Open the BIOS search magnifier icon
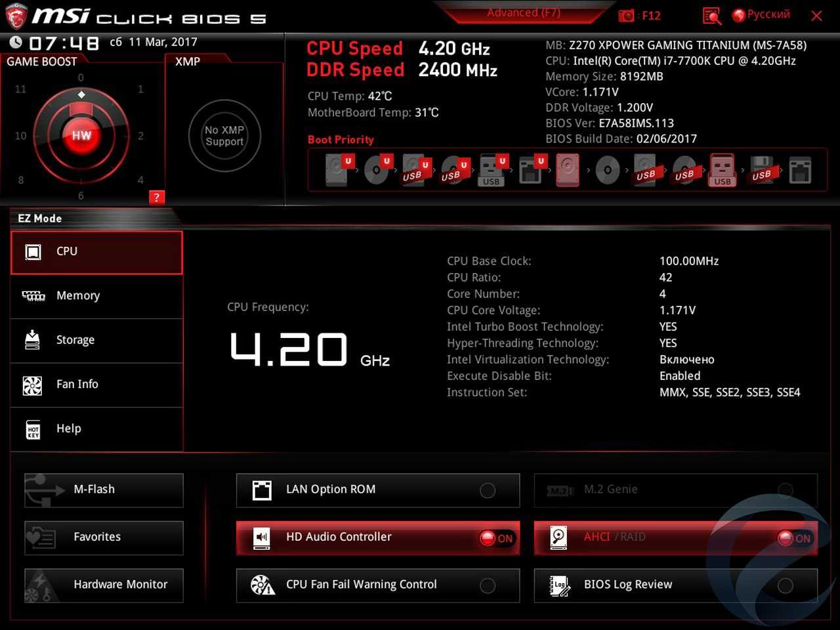The image size is (840, 630). (x=711, y=15)
